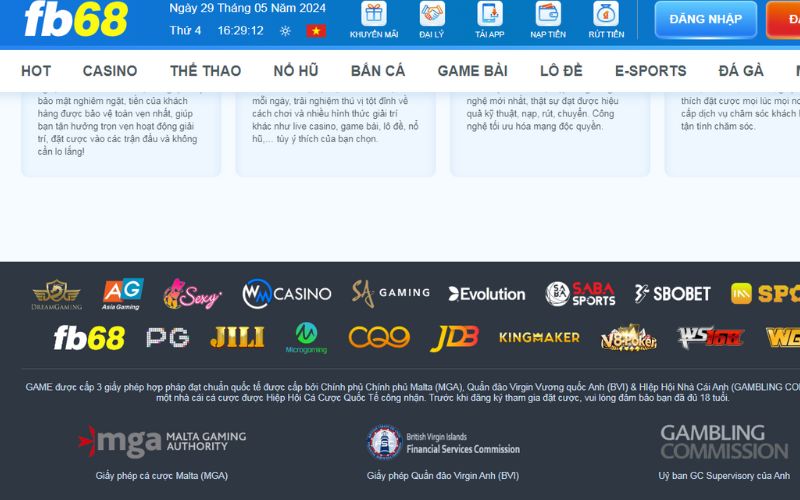
Task: Toggle the sun brightness icon
Action: click(285, 31)
